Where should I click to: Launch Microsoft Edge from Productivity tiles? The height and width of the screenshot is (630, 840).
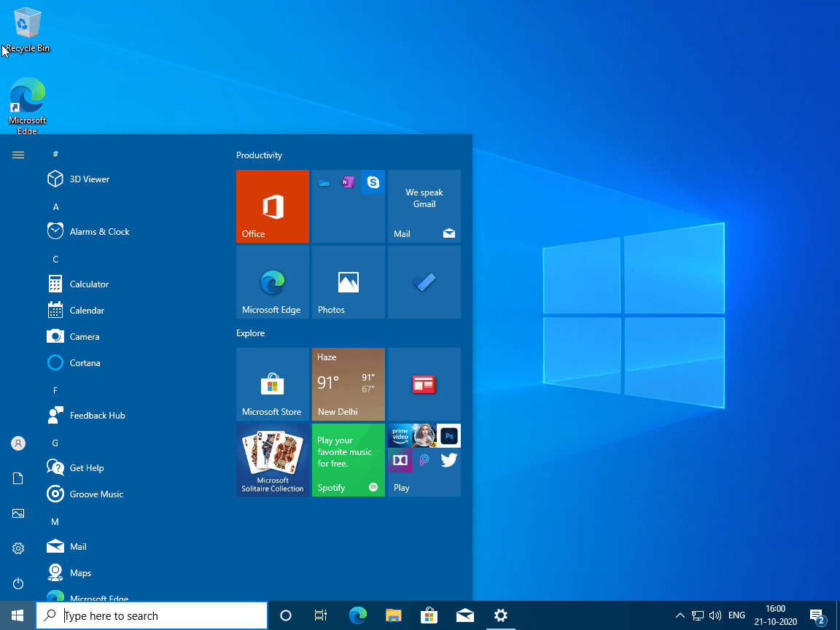[x=272, y=282]
